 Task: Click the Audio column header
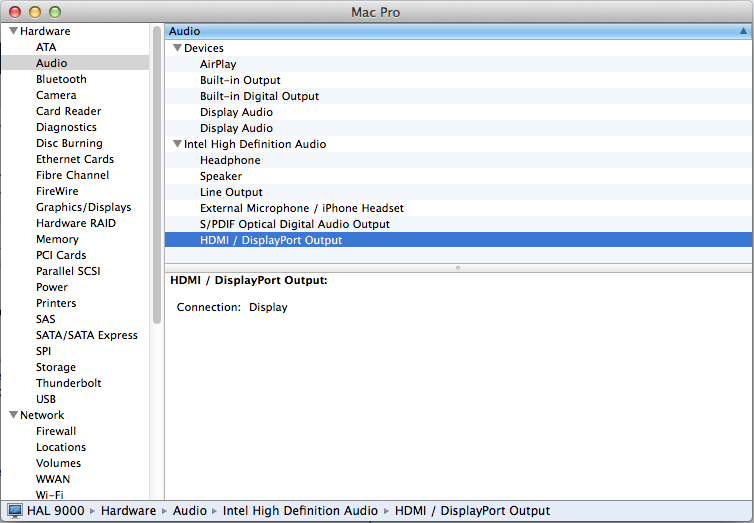[x=459, y=31]
